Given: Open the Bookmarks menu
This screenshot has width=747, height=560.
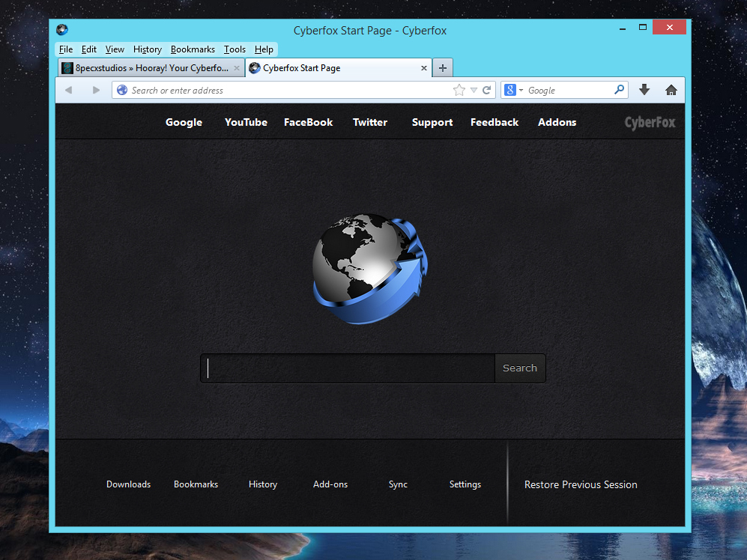Looking at the screenshot, I should pos(193,49).
